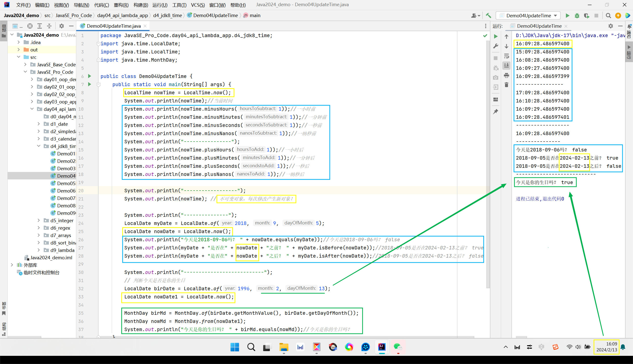Click the main breadcrumb in navigation bar
Screen dimensions: 633x364
point(254,16)
